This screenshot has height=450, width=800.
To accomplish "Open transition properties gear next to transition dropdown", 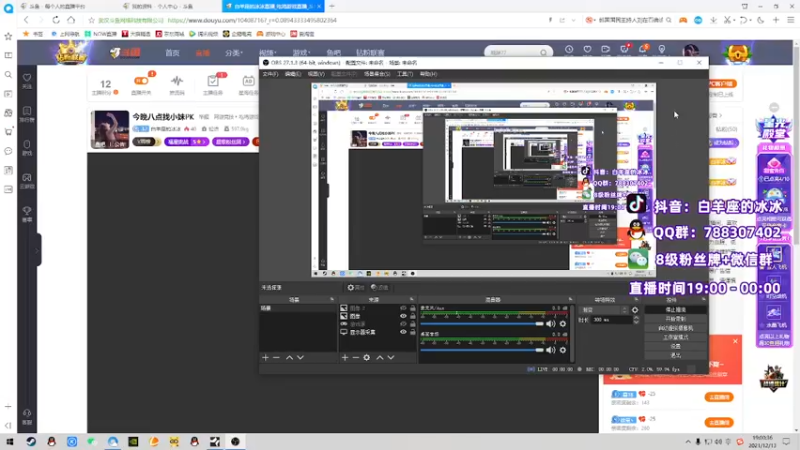I will click(x=635, y=310).
